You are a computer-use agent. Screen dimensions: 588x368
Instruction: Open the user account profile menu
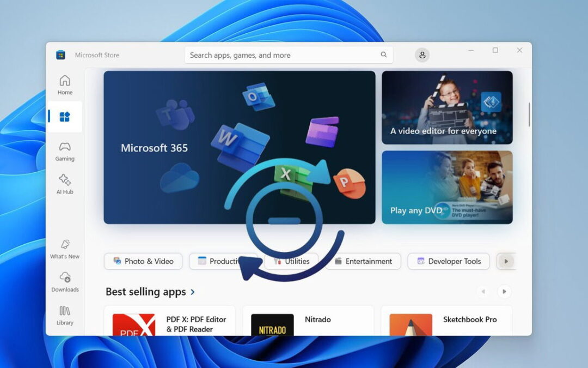pos(422,55)
